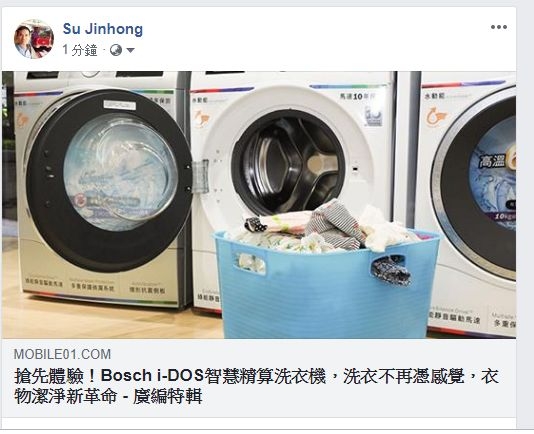Image resolution: width=534 pixels, height=434 pixels.
Task: Click the feature labels at left washer bottom
Action: [94, 285]
